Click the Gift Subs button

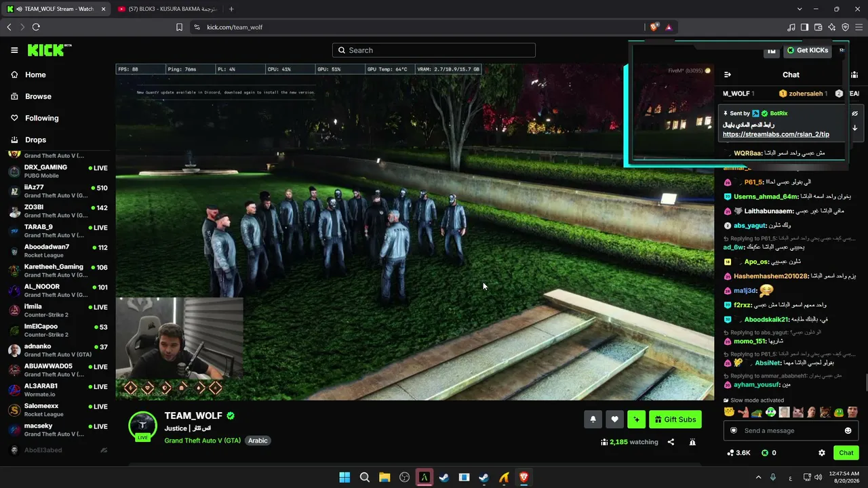point(675,420)
